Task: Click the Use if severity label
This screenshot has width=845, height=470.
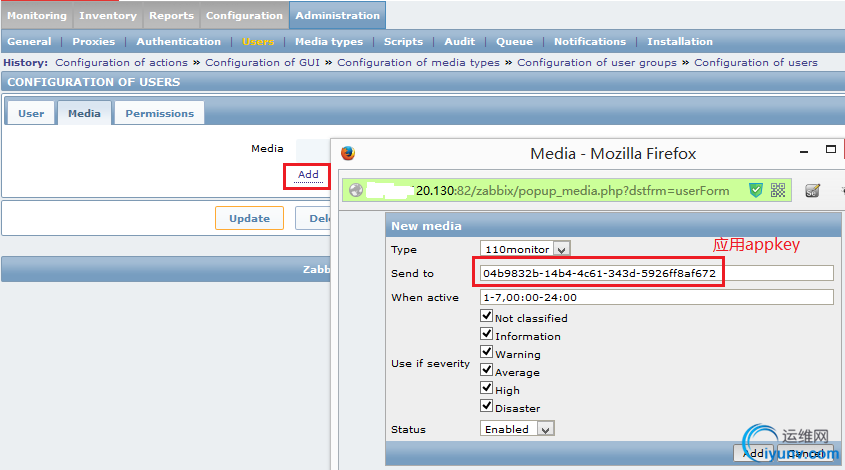Action: 430,363
